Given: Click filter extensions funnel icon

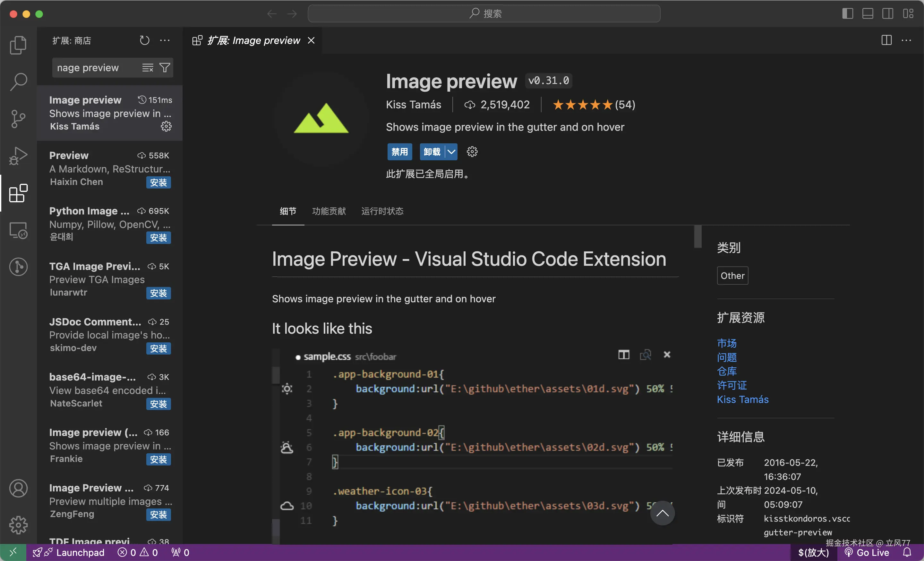Looking at the screenshot, I should (x=165, y=68).
